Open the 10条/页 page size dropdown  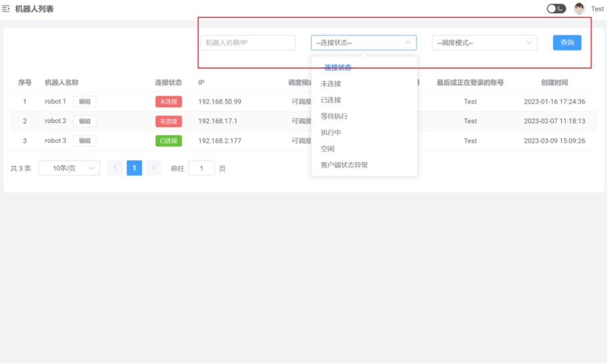coord(69,168)
